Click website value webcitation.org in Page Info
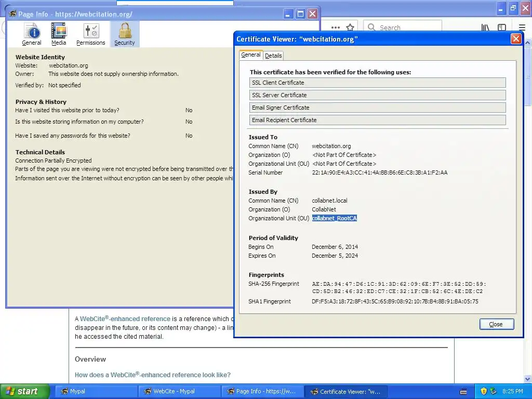The image size is (532, 399). point(68,65)
